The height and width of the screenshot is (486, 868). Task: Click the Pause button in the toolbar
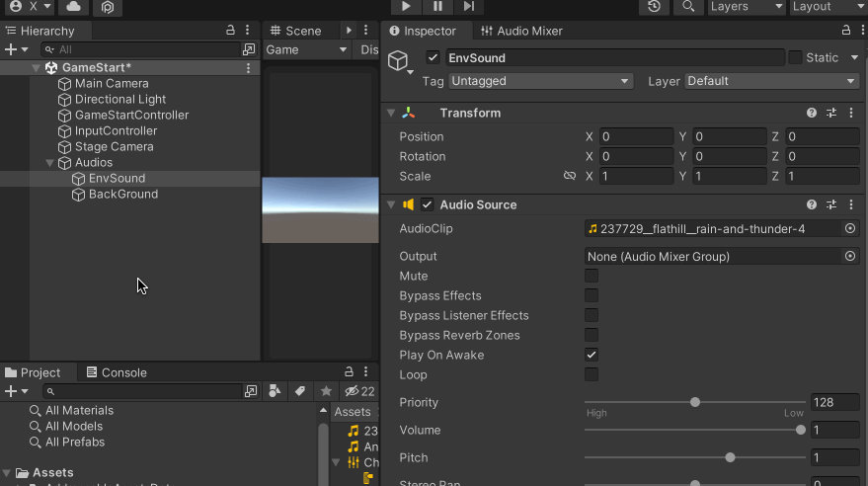[437, 7]
